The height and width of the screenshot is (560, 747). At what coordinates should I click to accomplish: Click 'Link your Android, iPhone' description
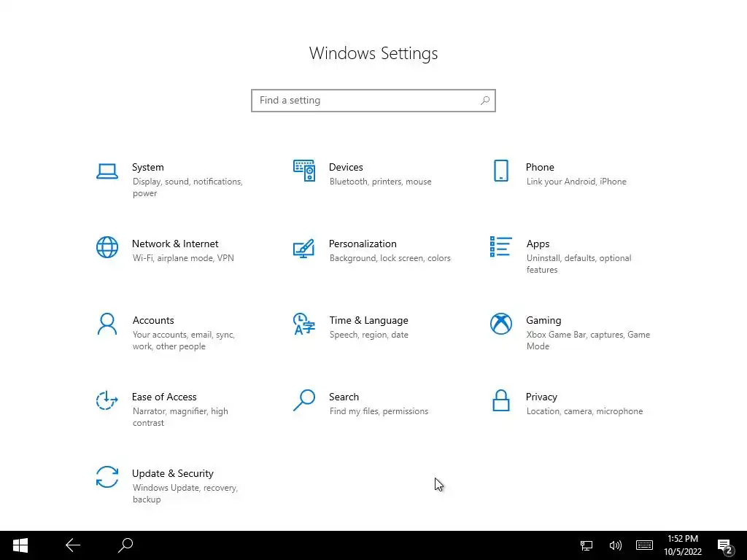point(576,182)
